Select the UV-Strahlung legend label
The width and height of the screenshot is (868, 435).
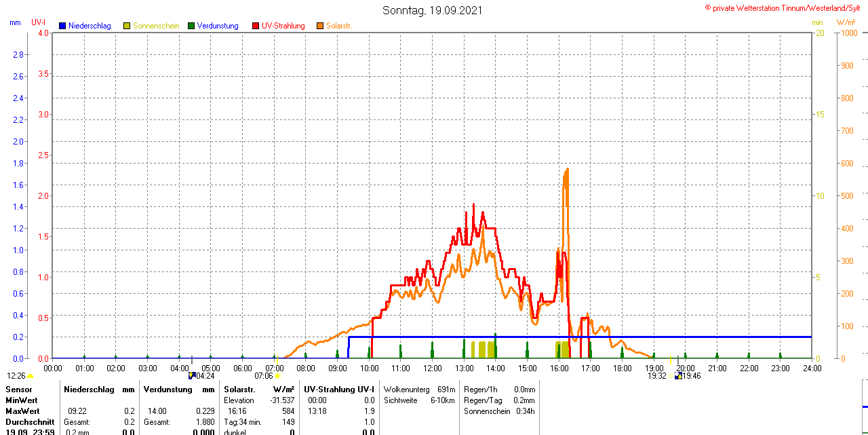click(283, 26)
